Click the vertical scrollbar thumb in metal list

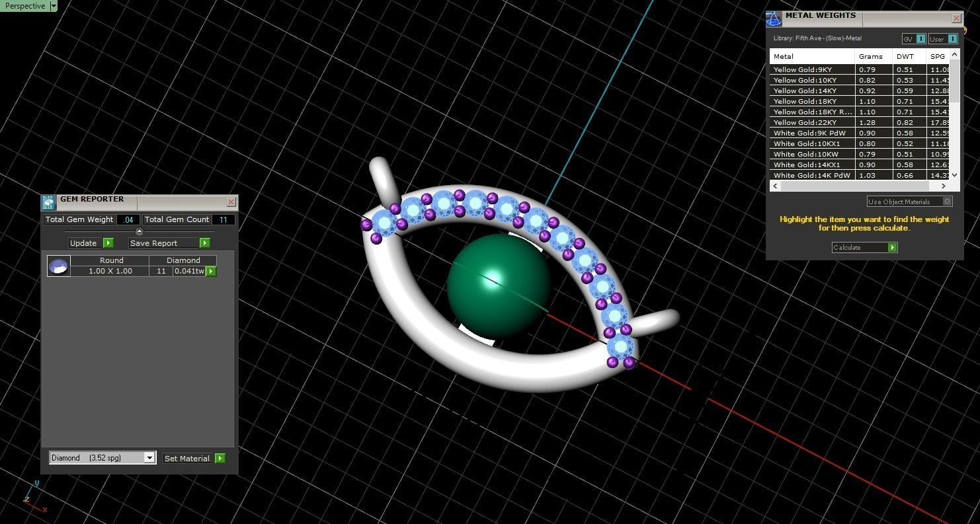coord(954,81)
